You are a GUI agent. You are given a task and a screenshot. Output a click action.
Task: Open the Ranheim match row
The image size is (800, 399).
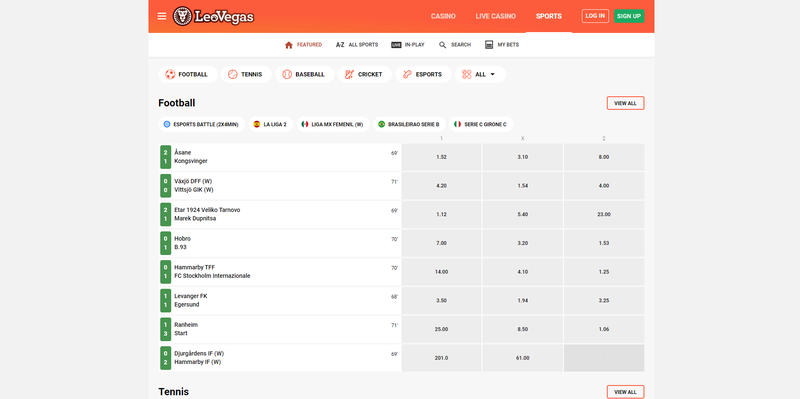[280, 329]
